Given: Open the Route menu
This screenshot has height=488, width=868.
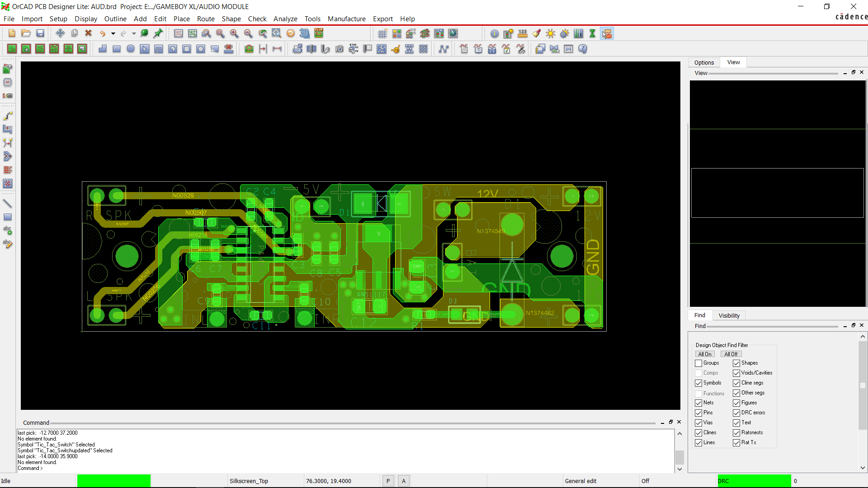Looking at the screenshot, I should 206,19.
